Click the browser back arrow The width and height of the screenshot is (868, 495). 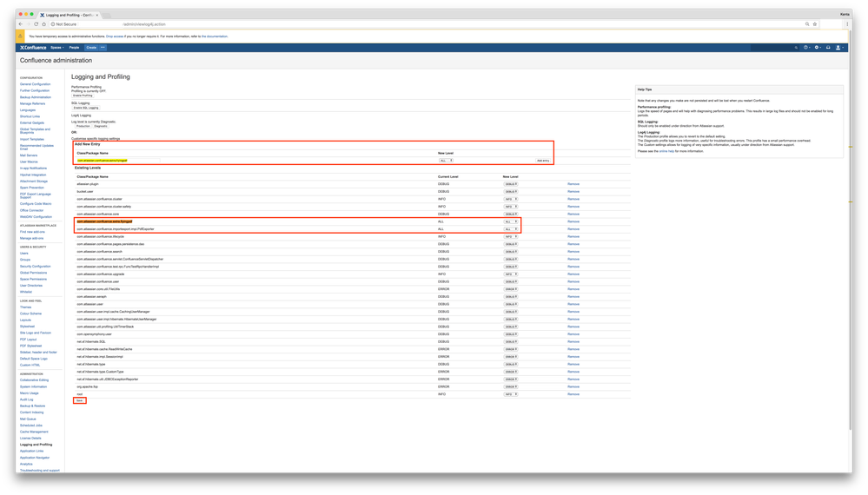[21, 24]
